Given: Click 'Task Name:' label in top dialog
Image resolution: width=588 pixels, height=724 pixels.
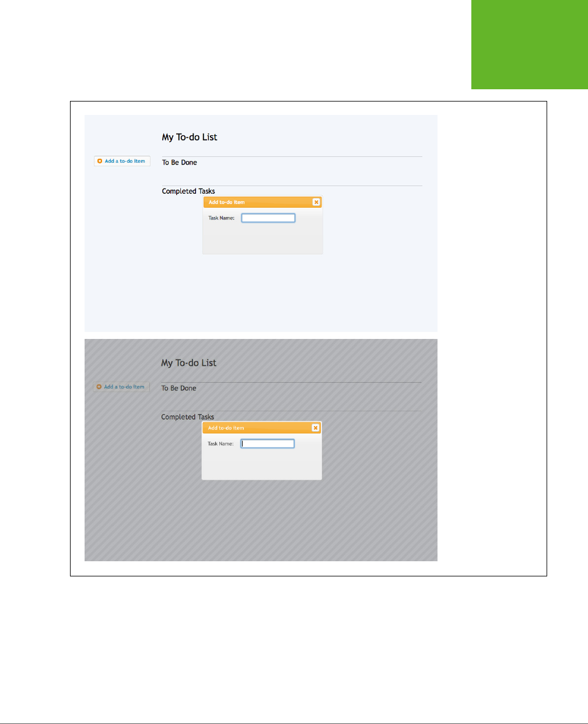Looking at the screenshot, I should pyautogui.click(x=222, y=218).
